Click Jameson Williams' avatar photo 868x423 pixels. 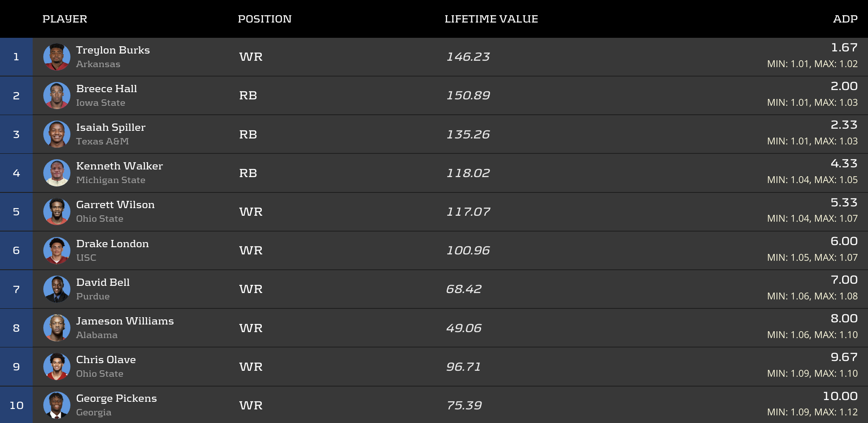[57, 328]
